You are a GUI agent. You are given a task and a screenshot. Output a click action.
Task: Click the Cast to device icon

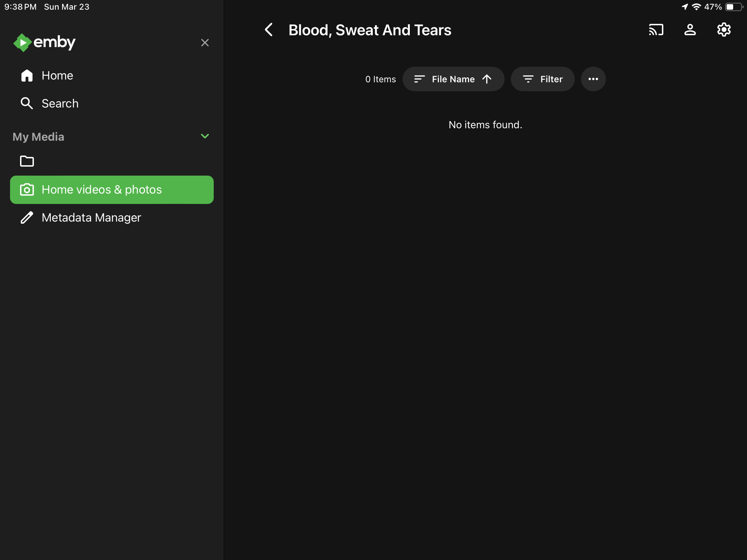(x=656, y=30)
